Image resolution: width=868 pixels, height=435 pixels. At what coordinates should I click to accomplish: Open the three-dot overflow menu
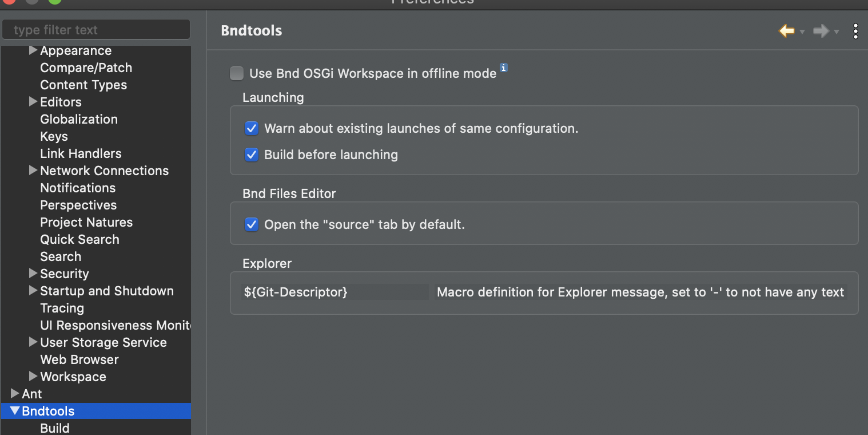(x=856, y=31)
